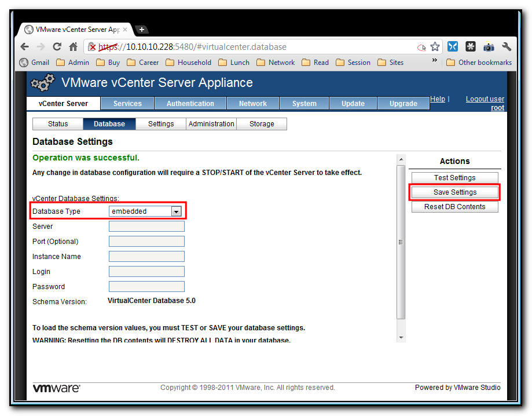Open the Help link

438,99
